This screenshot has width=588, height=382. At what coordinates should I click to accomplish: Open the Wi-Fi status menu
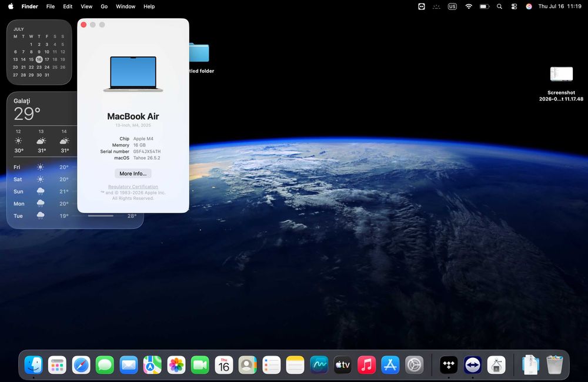469,6
